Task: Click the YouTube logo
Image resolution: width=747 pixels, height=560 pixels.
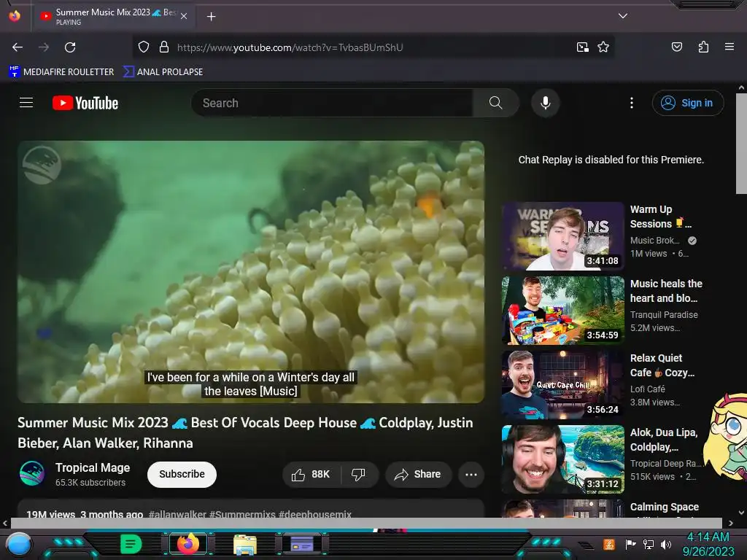Action: [85, 103]
